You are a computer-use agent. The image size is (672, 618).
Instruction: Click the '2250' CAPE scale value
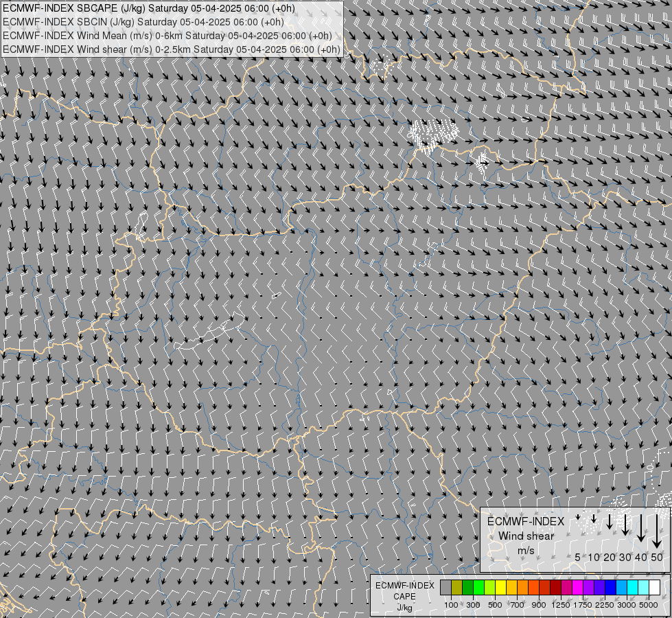(604, 605)
